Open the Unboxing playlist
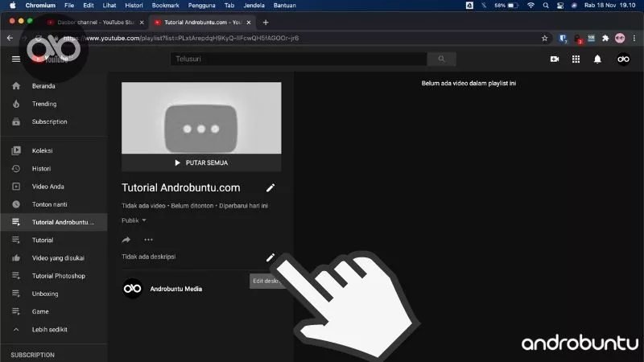Image resolution: width=644 pixels, height=362 pixels. click(x=54, y=294)
